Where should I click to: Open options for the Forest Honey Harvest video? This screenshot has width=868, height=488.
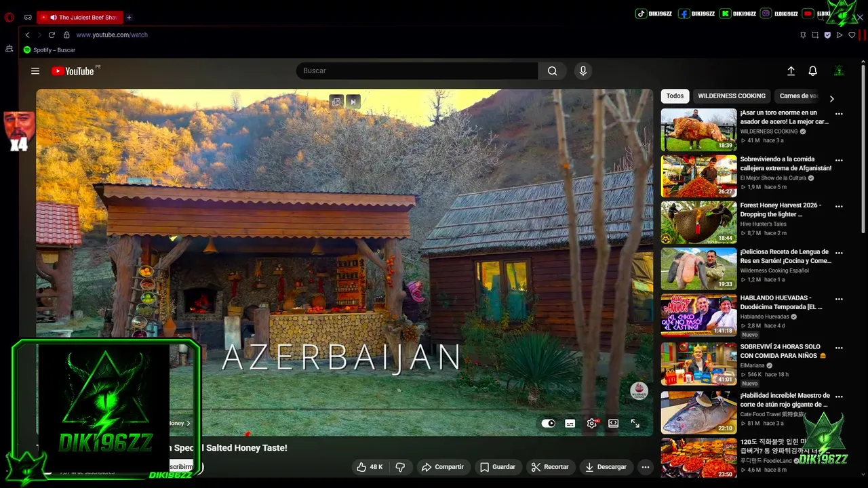(x=839, y=206)
